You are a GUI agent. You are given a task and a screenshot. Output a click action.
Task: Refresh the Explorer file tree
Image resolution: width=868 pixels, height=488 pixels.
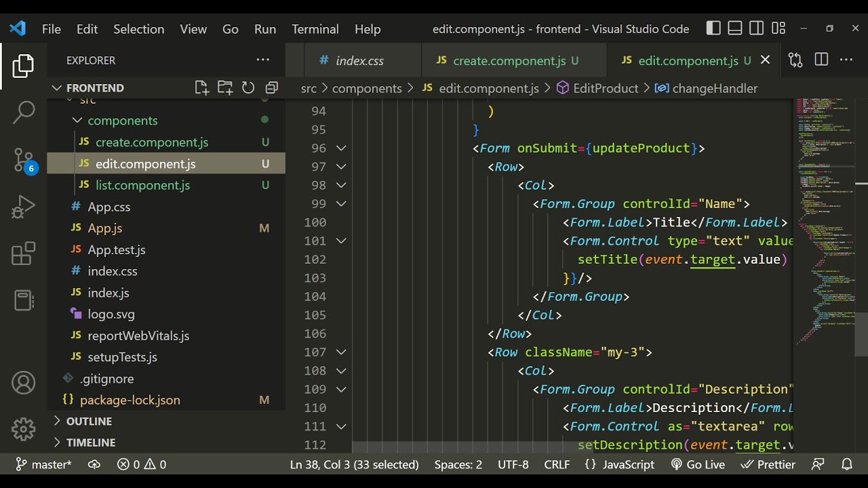click(x=248, y=87)
